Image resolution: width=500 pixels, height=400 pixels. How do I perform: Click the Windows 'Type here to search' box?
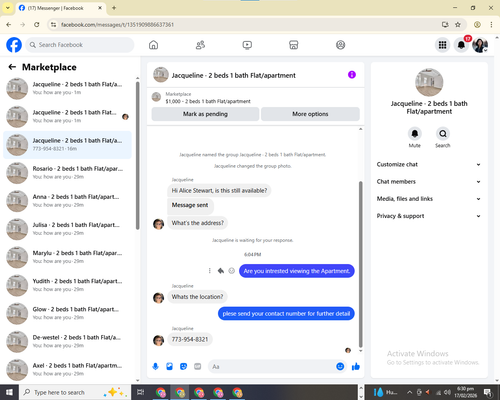click(x=75, y=392)
